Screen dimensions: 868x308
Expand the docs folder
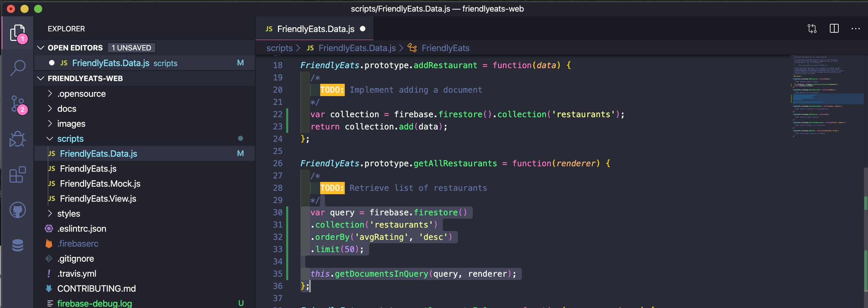50,108
